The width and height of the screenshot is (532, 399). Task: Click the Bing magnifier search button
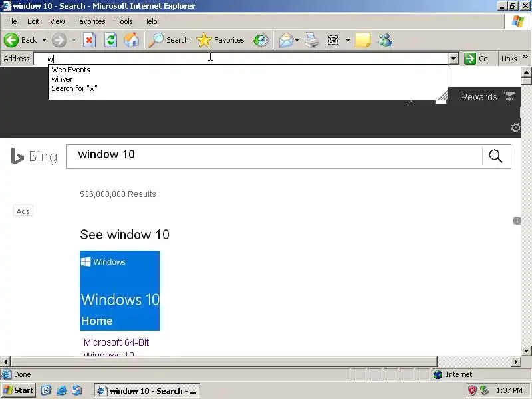coord(495,156)
